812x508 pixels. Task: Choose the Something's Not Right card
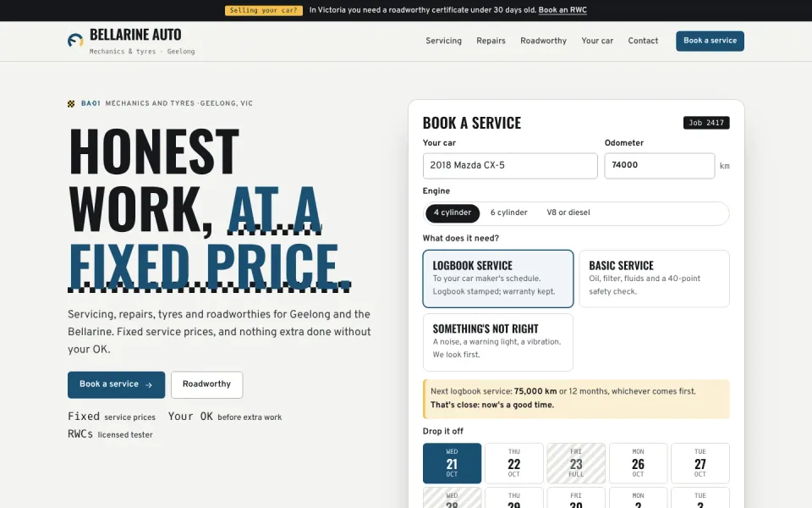498,342
